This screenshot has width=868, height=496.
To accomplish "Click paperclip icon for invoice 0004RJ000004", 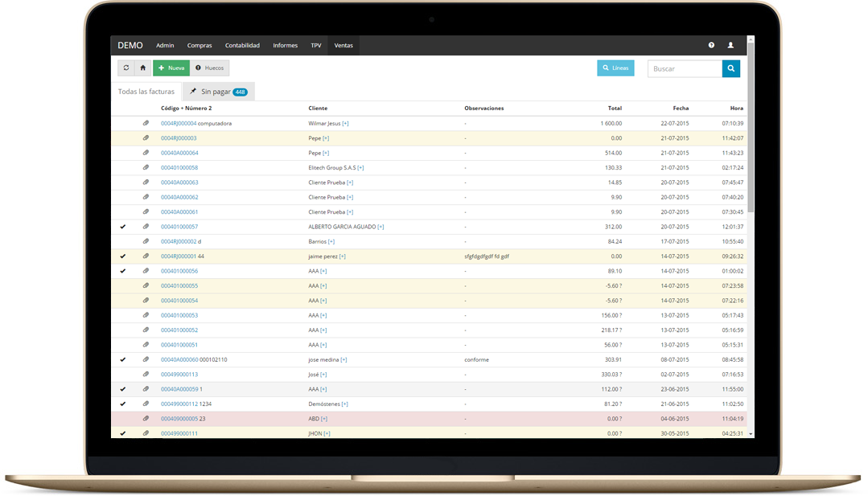I will (146, 123).
